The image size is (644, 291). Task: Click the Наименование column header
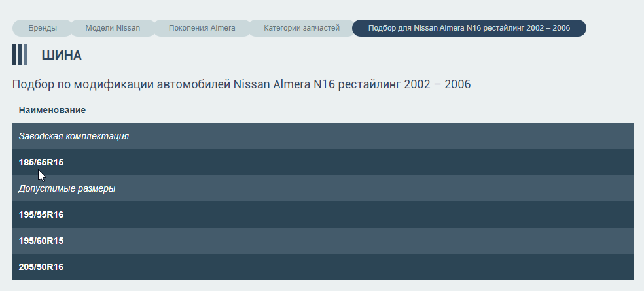coord(52,110)
